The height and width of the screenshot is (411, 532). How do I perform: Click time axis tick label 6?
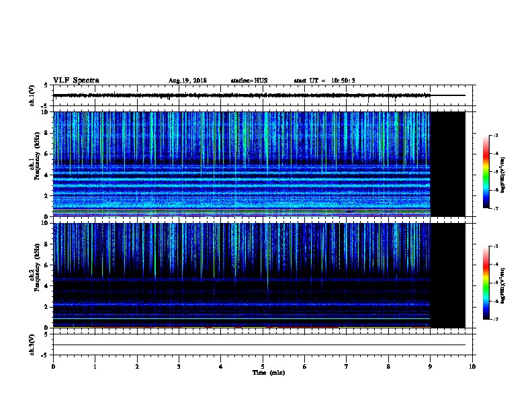[x=305, y=367]
